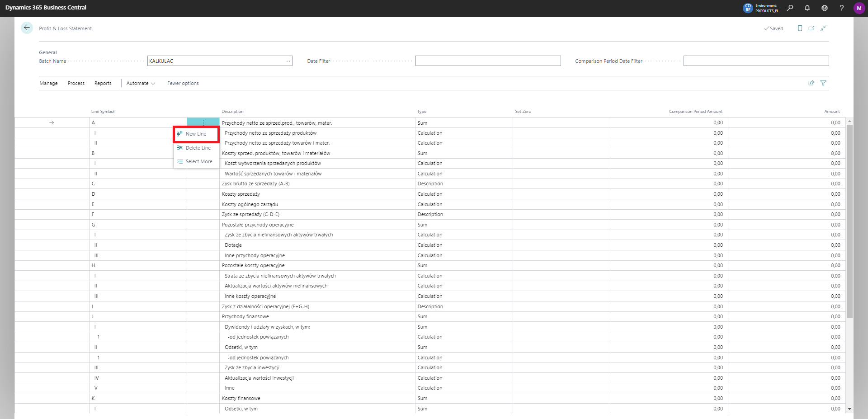Open the help question mark

tap(841, 8)
